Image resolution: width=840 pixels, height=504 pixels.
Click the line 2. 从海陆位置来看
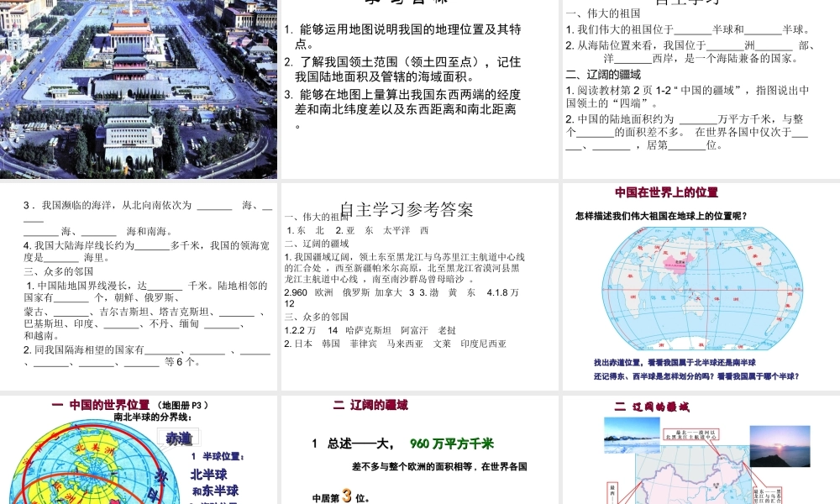click(691, 52)
